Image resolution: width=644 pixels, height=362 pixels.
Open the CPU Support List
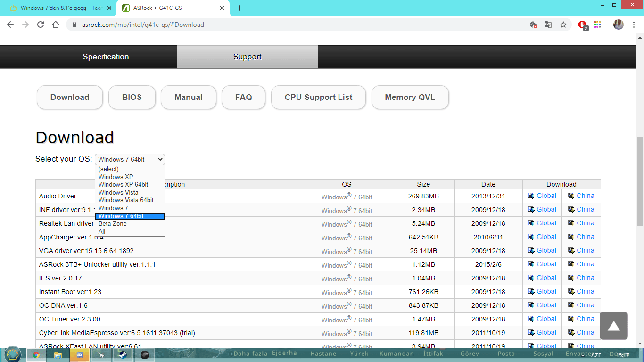tap(319, 97)
